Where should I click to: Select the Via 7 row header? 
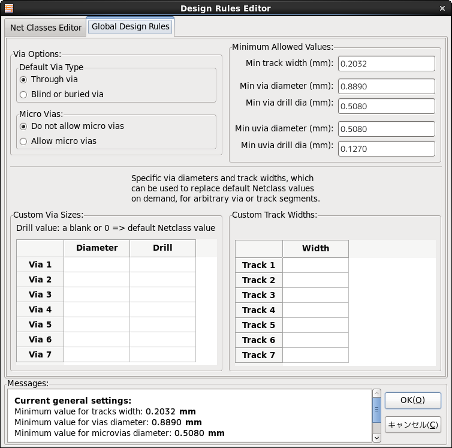click(40, 354)
